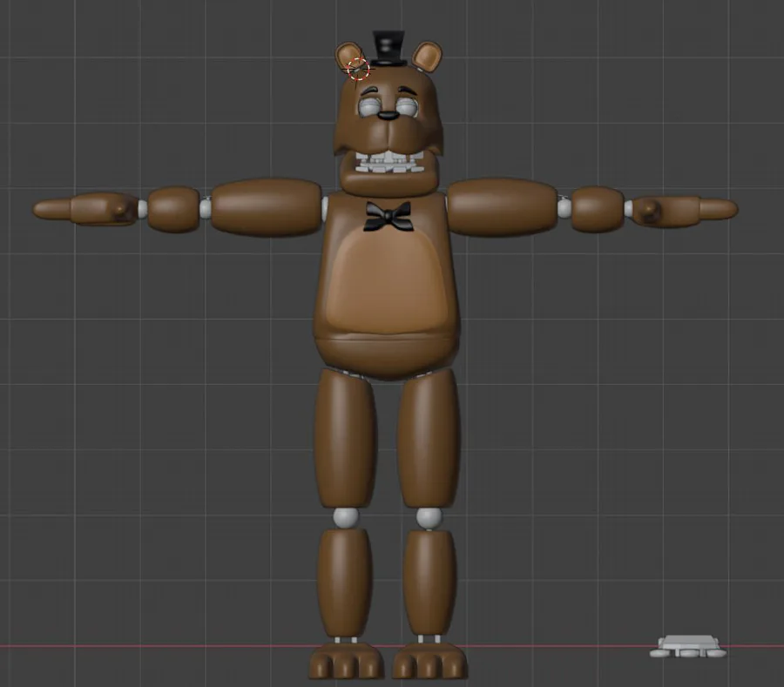
Task: Click the gray knee joint sphere of the left-side leg
Action: [346, 517]
